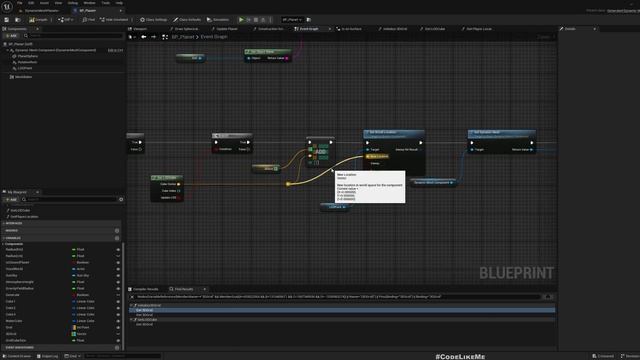Click Add in Components panel
This screenshot has height=360, width=640.
coord(11,36)
